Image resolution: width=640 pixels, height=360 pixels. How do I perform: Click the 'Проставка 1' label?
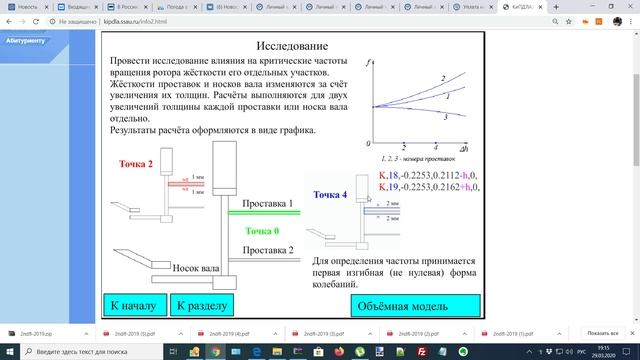(267, 203)
